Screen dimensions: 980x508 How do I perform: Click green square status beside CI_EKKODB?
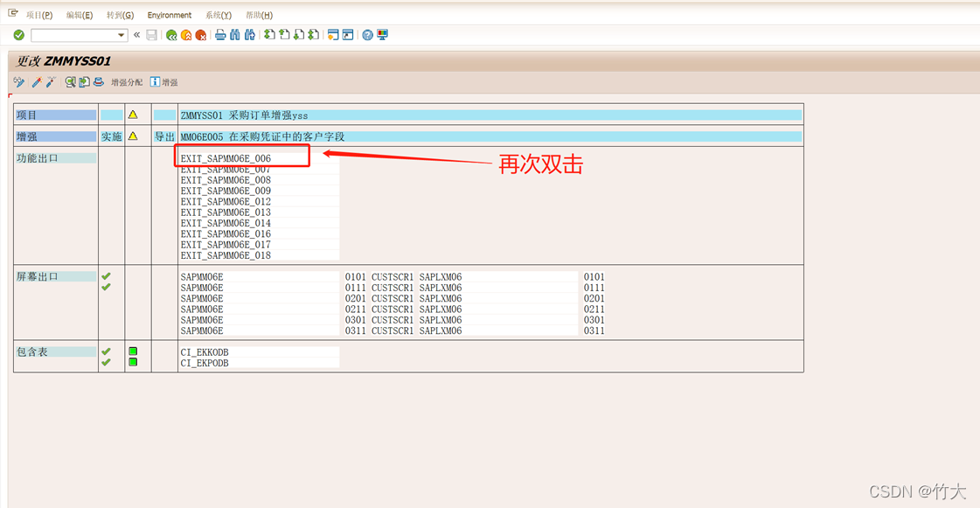click(x=133, y=351)
